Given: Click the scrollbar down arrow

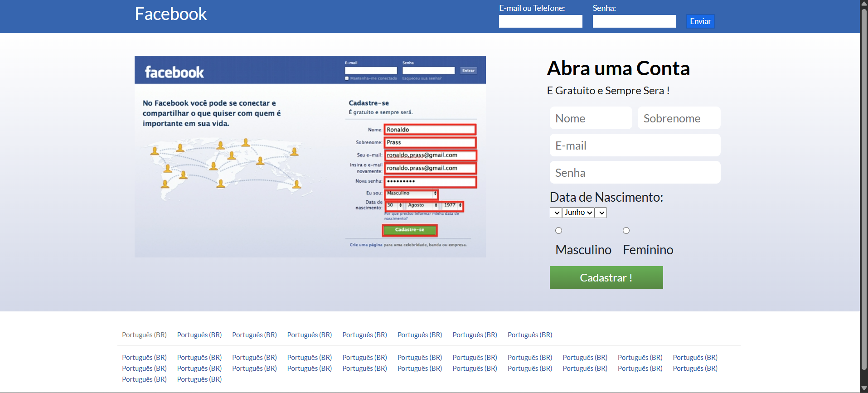Looking at the screenshot, I should coord(864,388).
